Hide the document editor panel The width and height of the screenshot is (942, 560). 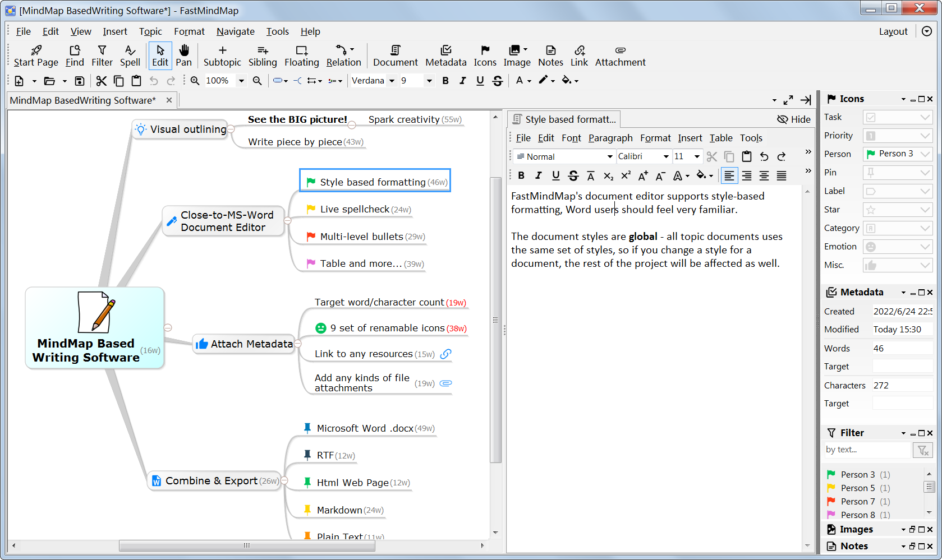[x=793, y=119]
